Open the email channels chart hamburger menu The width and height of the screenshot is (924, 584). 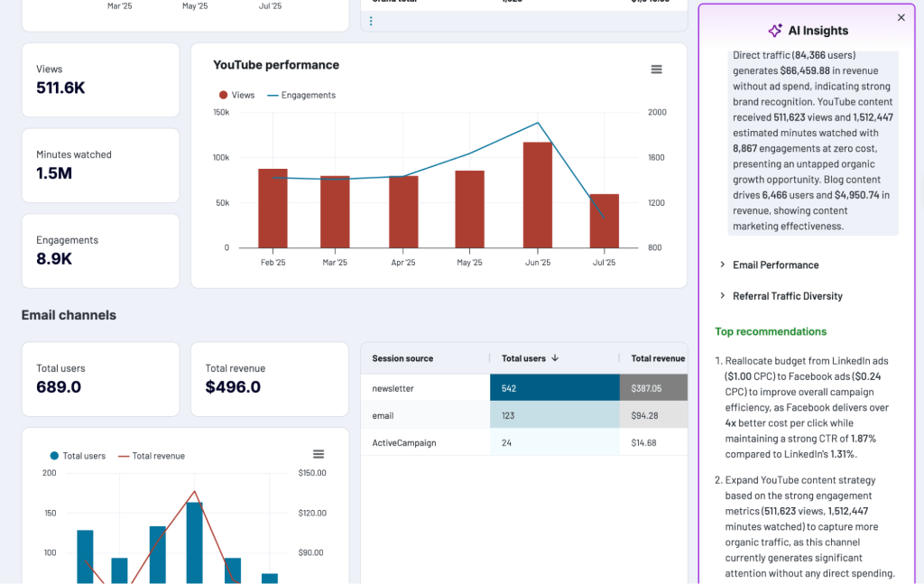(x=319, y=454)
